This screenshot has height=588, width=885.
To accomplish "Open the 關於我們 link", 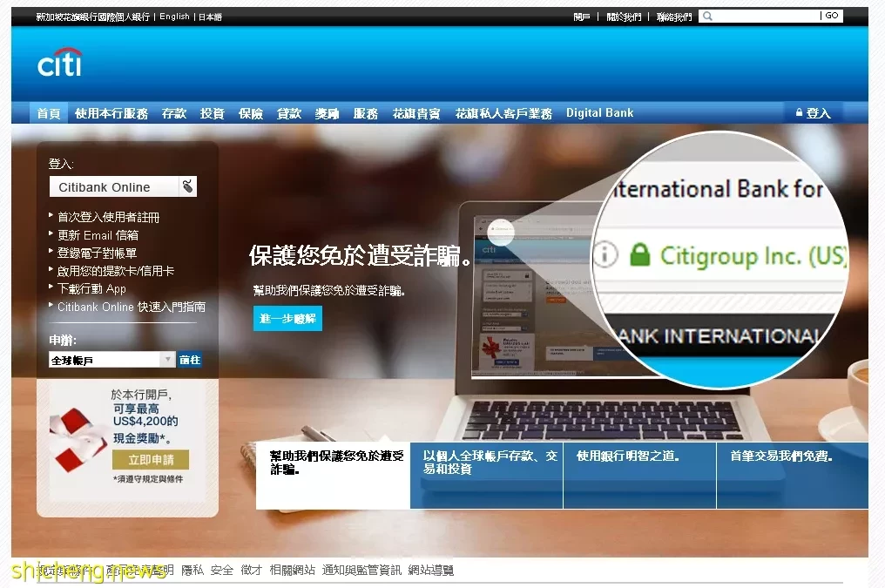I will pyautogui.click(x=624, y=17).
